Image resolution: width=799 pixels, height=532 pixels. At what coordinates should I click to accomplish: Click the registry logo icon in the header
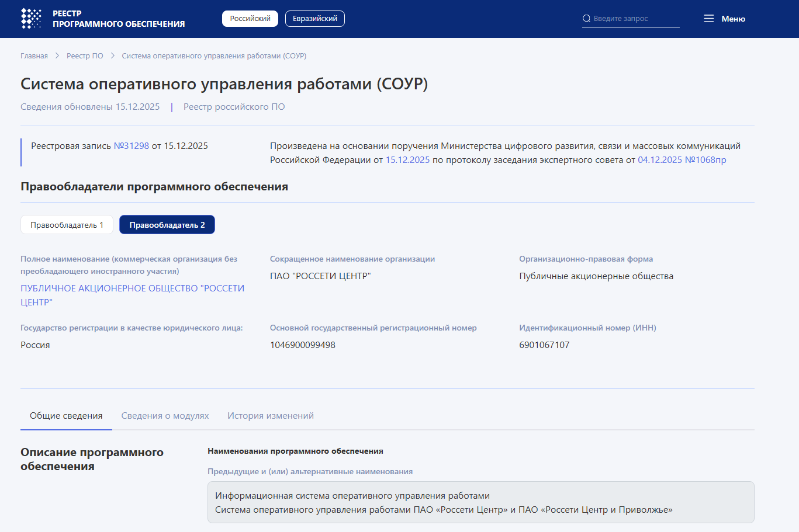tap(31, 19)
